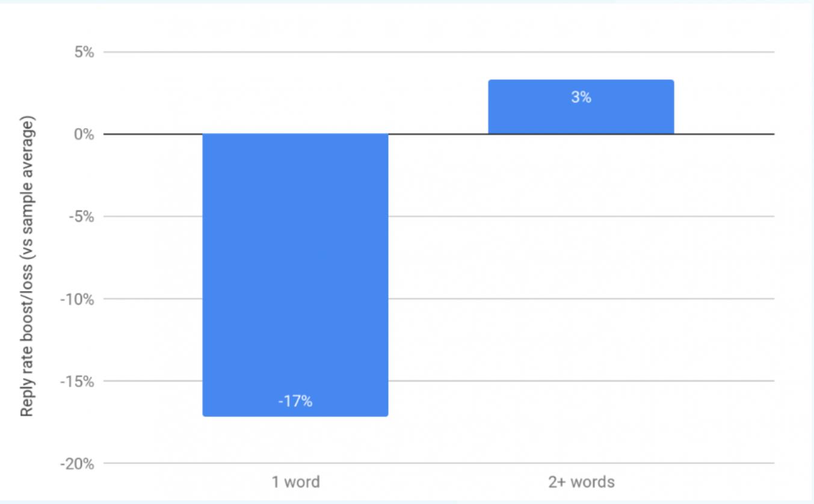This screenshot has width=814, height=504.
Task: Click the 3% data label
Action: [x=581, y=97]
